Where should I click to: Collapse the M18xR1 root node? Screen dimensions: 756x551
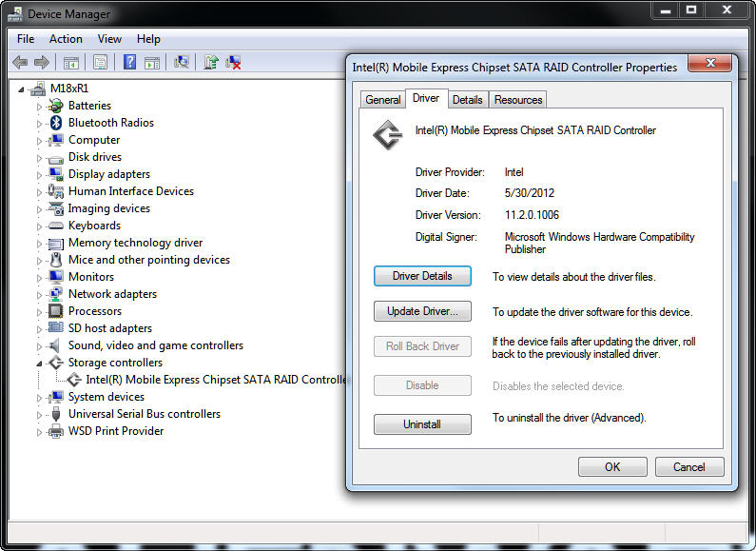[x=21, y=89]
